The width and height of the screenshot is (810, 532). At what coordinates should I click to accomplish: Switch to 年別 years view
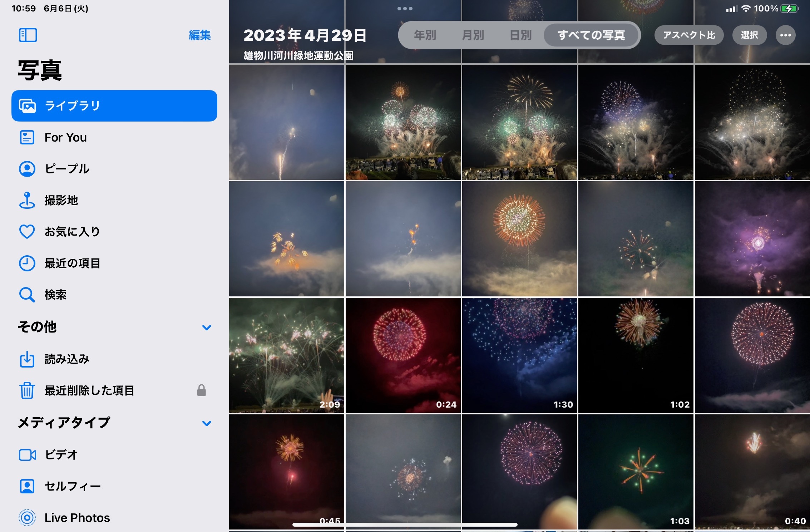coord(425,35)
